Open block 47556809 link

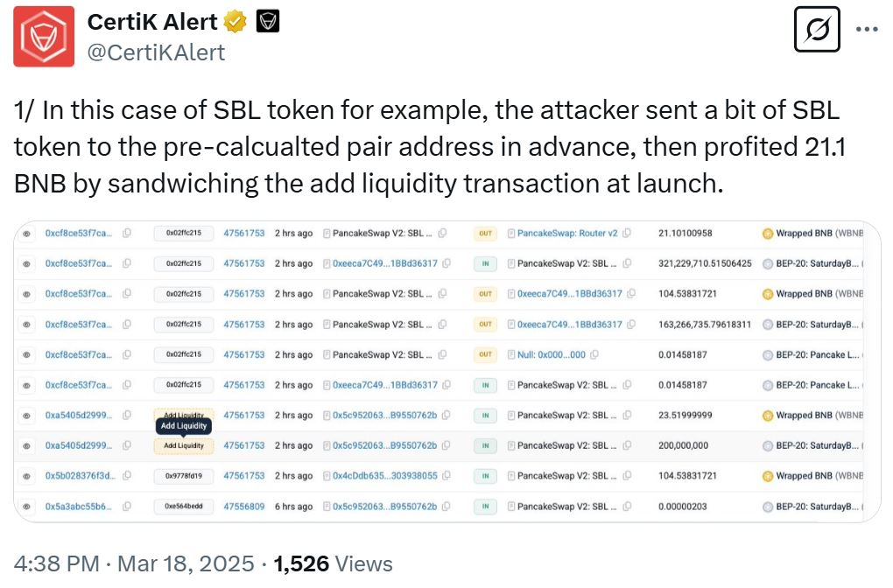coord(243,507)
